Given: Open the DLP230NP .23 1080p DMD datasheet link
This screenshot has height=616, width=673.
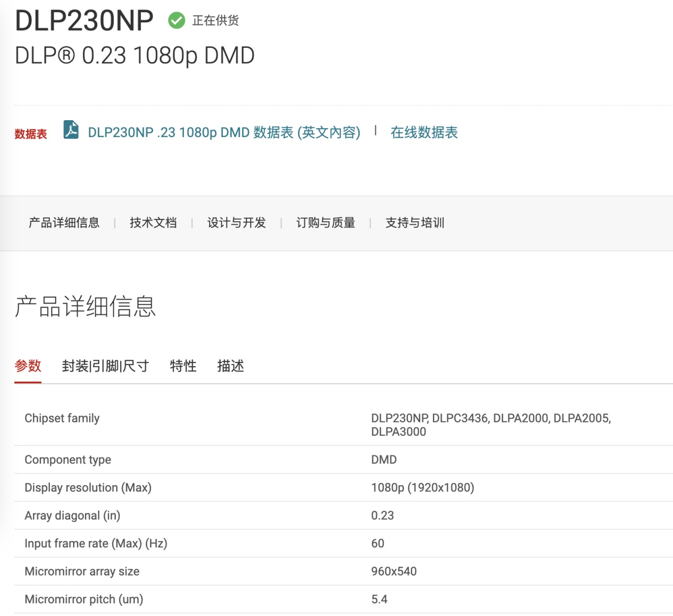Looking at the screenshot, I should [x=224, y=132].
